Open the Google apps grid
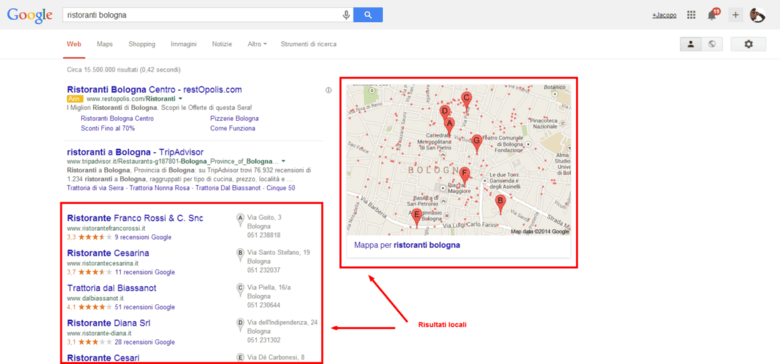Viewport: 780px width, 364px height. [691, 15]
